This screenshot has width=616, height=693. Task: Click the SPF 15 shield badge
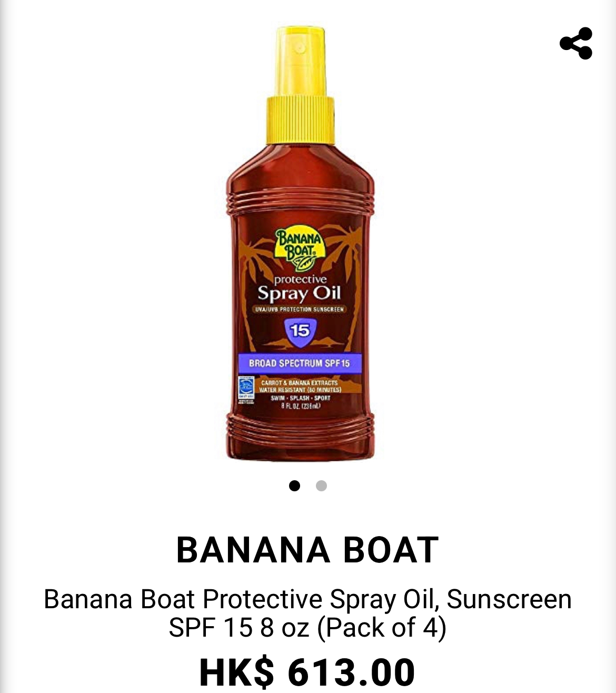(x=300, y=332)
